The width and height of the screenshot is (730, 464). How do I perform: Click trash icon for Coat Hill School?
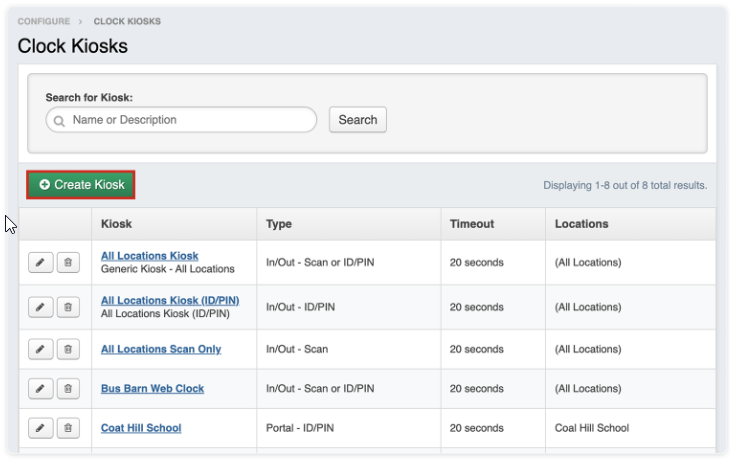[68, 428]
